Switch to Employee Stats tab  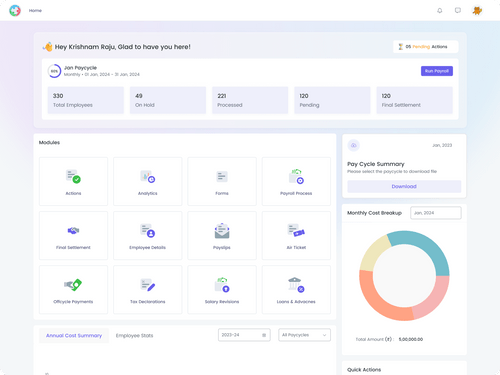coord(134,336)
